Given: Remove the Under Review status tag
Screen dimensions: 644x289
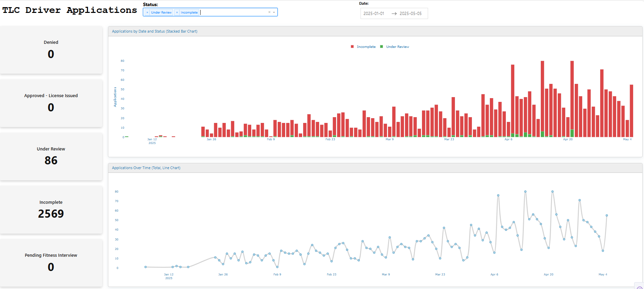Looking at the screenshot, I should tap(147, 13).
